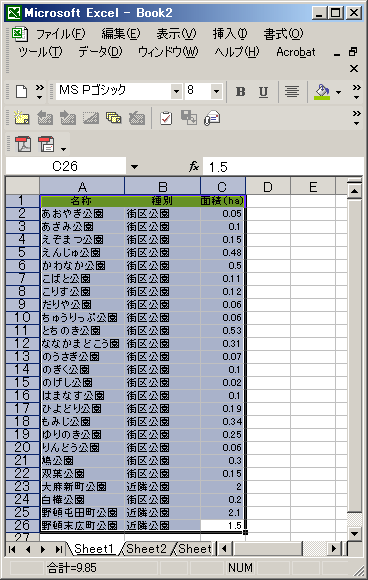Select column D header
Viewport: 368px width, 580px height.
point(268,187)
